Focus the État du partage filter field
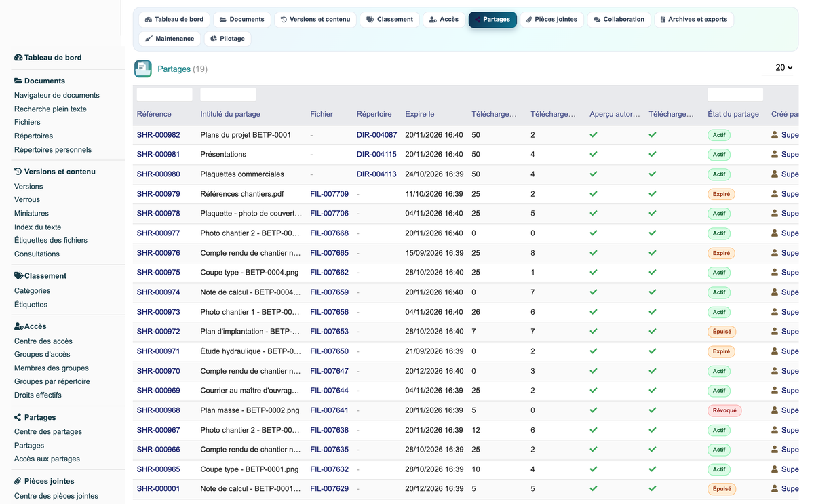The height and width of the screenshot is (504, 814). click(735, 94)
